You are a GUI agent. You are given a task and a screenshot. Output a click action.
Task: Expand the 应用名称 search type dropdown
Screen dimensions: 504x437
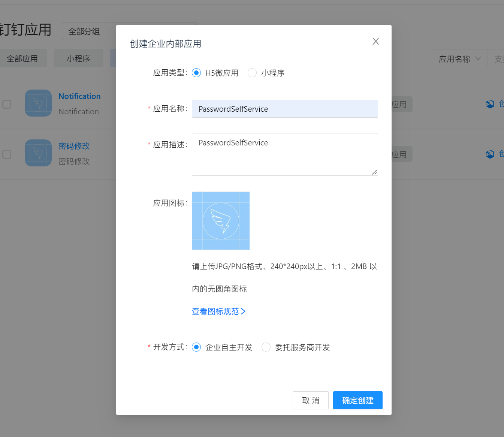tap(459, 59)
